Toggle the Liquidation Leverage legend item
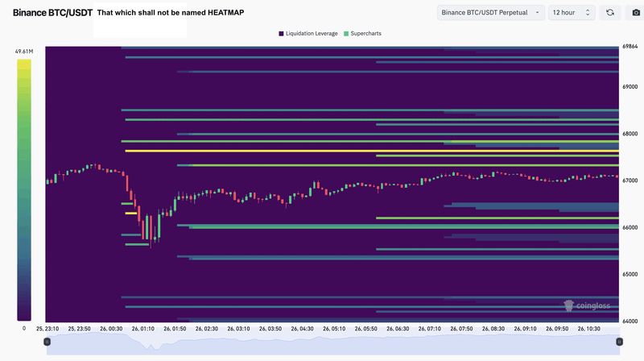The width and height of the screenshot is (644, 361). pyautogui.click(x=308, y=34)
